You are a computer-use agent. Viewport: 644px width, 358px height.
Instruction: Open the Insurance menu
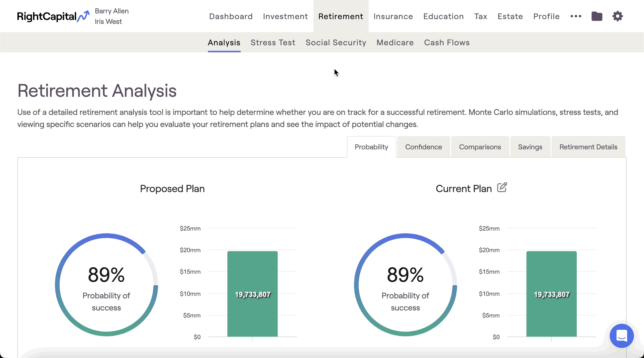click(x=393, y=16)
